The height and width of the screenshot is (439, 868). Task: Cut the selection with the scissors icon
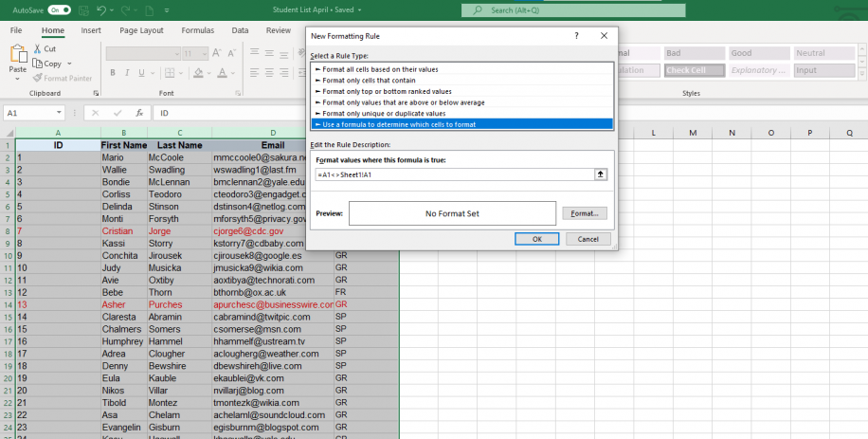(37, 48)
